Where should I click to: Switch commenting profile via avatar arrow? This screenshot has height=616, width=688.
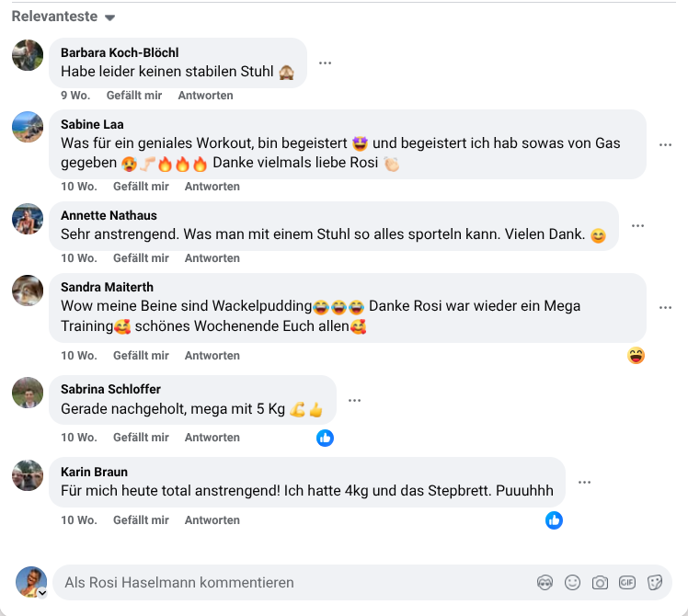click(41, 593)
